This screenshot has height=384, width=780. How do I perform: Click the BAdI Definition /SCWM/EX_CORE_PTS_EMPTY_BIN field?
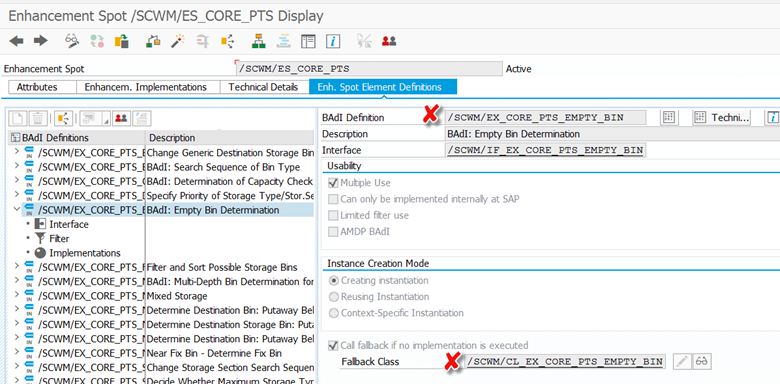tap(545, 117)
